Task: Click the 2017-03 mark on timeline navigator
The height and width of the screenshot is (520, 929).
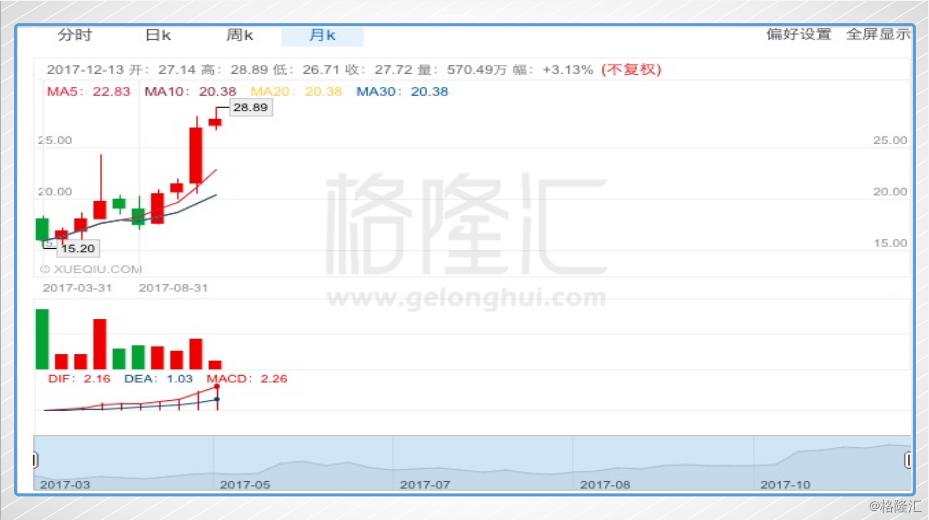Action: pyautogui.click(x=65, y=484)
